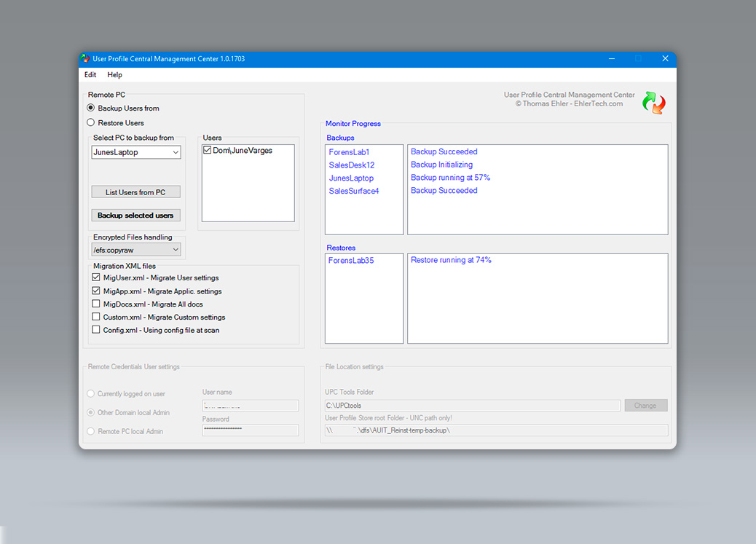Select the Backup Users from radio button
This screenshot has height=544, width=756.
[90, 108]
